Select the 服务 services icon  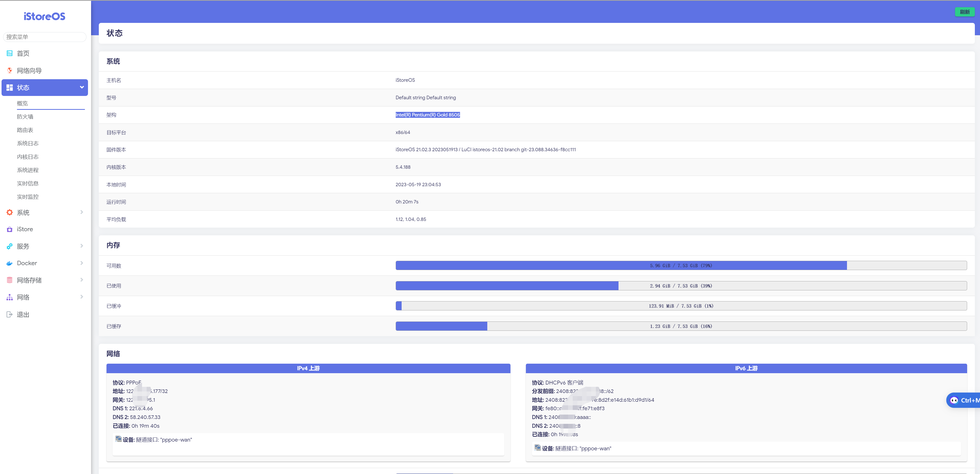[x=9, y=246]
